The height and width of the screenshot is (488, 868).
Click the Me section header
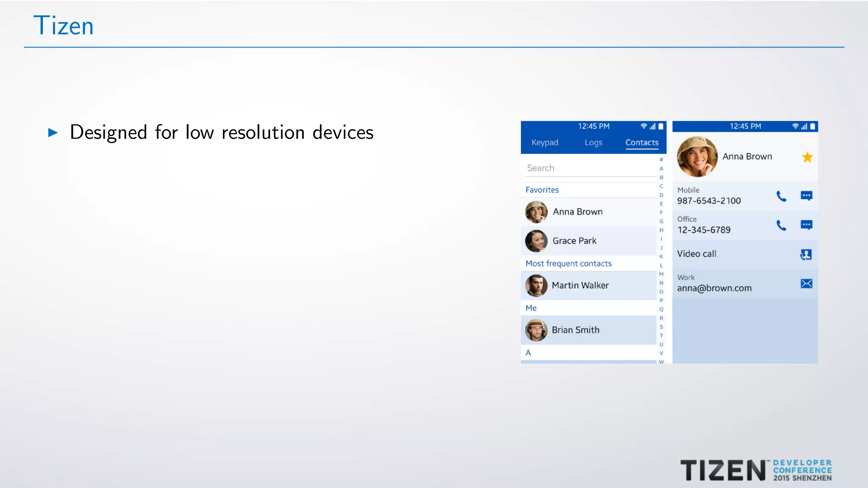pos(531,308)
